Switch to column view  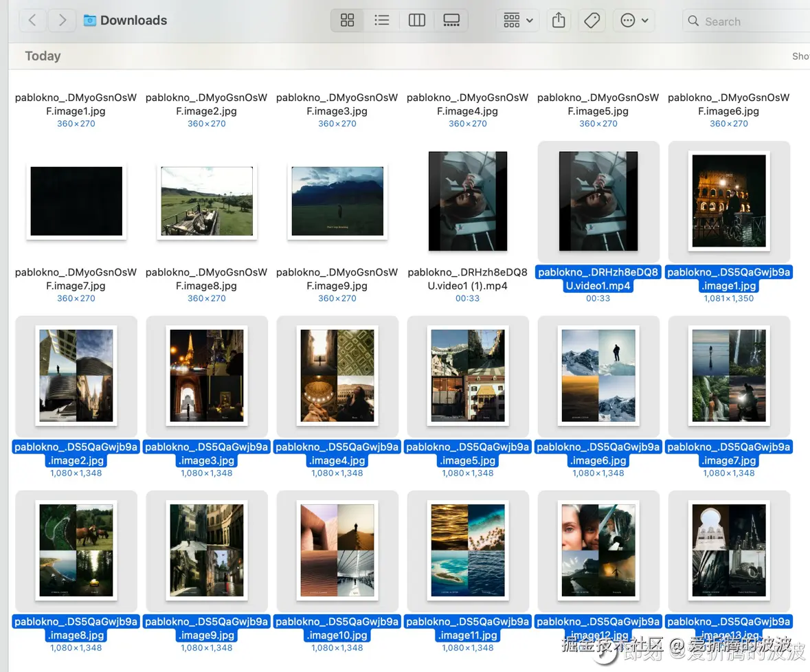coord(417,21)
